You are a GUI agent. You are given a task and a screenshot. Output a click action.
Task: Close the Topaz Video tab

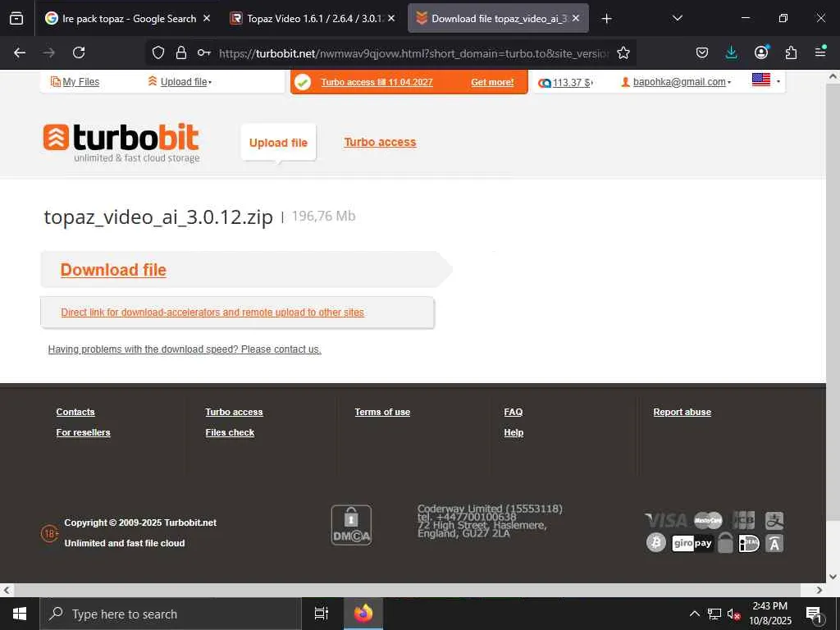click(x=391, y=18)
